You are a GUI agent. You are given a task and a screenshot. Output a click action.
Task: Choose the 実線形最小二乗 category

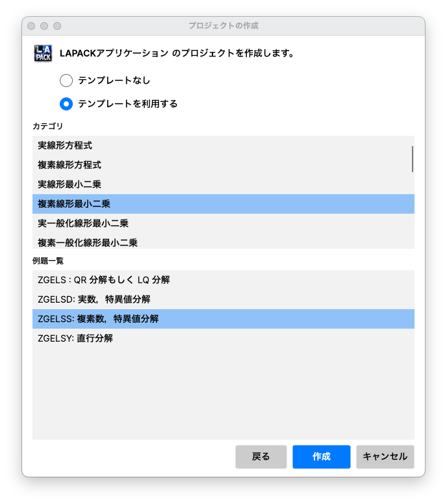[x=224, y=184]
